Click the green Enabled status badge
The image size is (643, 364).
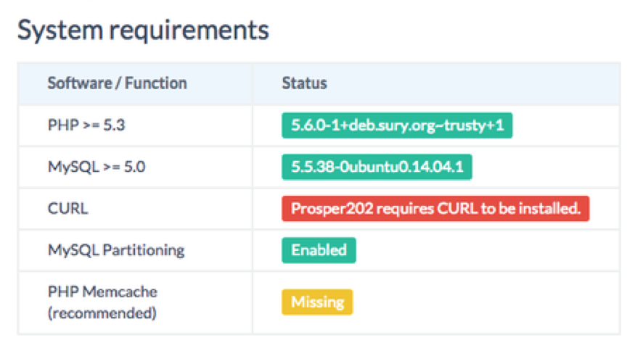(x=319, y=250)
